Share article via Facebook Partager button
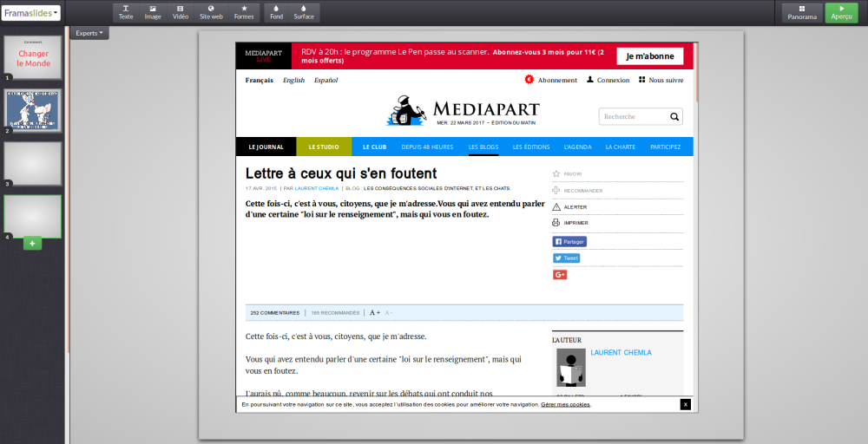 pyautogui.click(x=569, y=242)
